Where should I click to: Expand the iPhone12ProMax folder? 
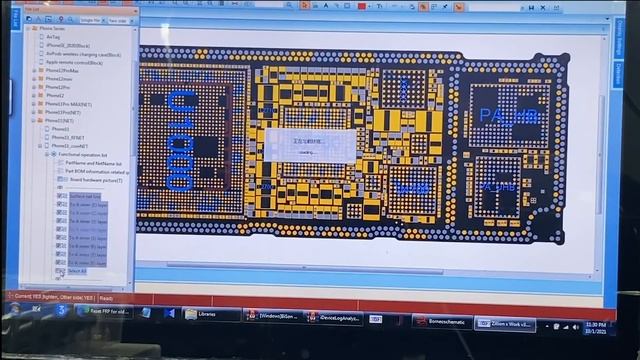(34, 71)
